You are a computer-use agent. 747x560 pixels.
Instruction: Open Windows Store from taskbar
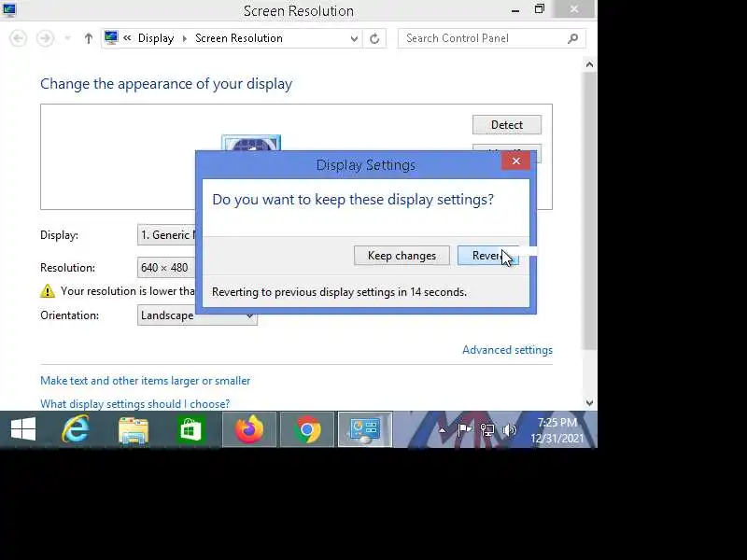pos(191,429)
